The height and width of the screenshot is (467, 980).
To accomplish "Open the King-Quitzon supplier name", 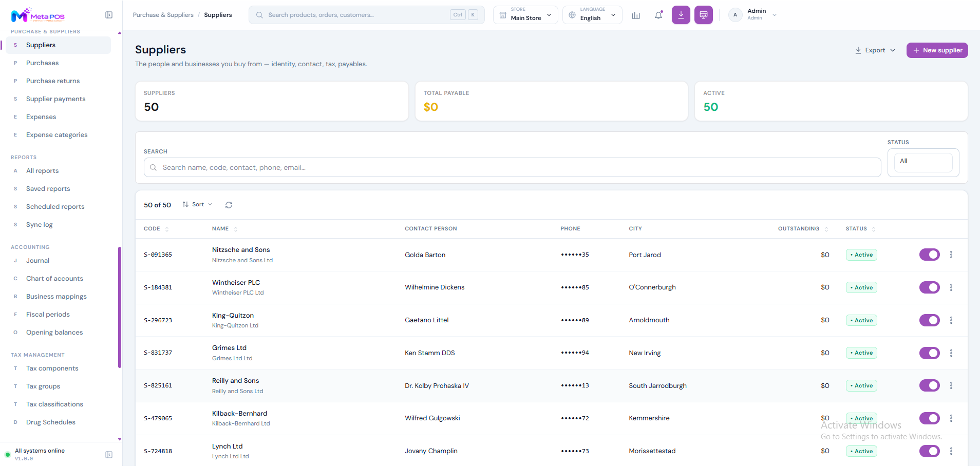I will 233,316.
